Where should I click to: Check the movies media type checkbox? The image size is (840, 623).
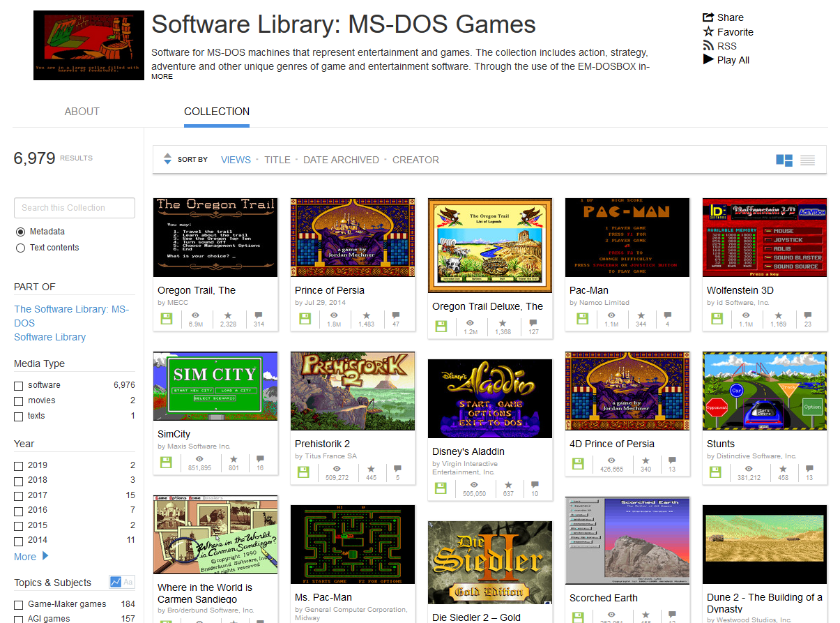point(19,401)
